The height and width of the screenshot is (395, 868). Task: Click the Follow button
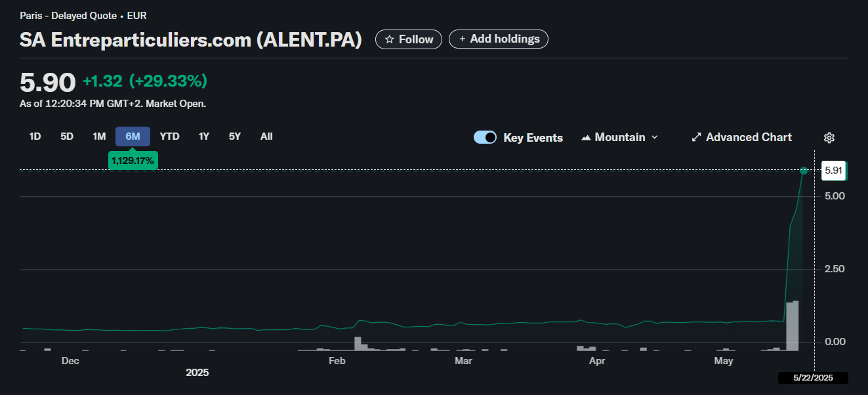(x=408, y=39)
